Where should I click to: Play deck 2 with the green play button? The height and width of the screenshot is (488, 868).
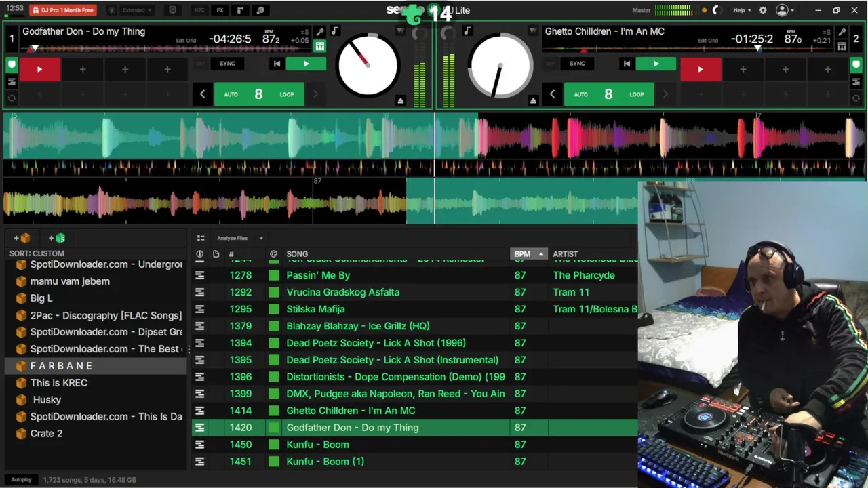coord(656,64)
